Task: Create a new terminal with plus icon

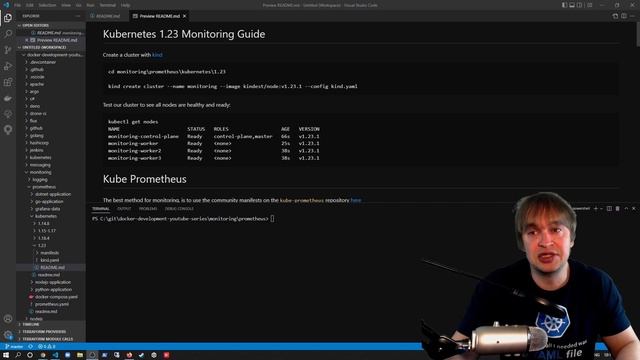Action: [x=596, y=209]
